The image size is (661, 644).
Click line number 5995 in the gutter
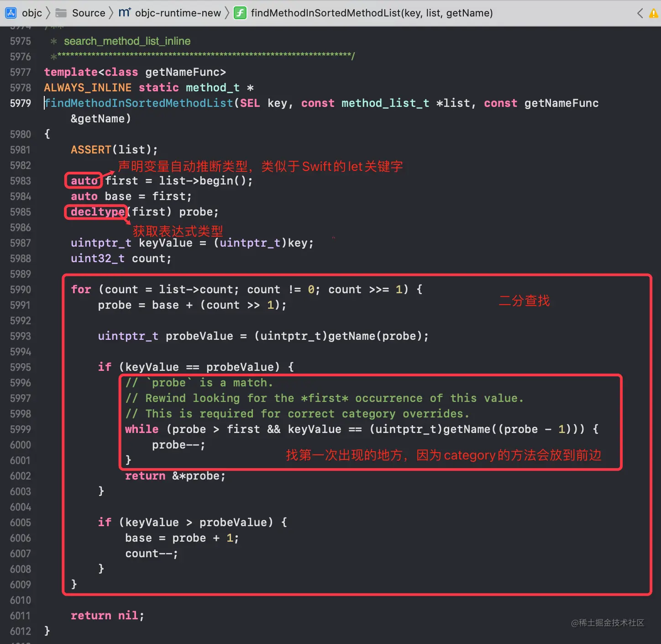point(21,367)
